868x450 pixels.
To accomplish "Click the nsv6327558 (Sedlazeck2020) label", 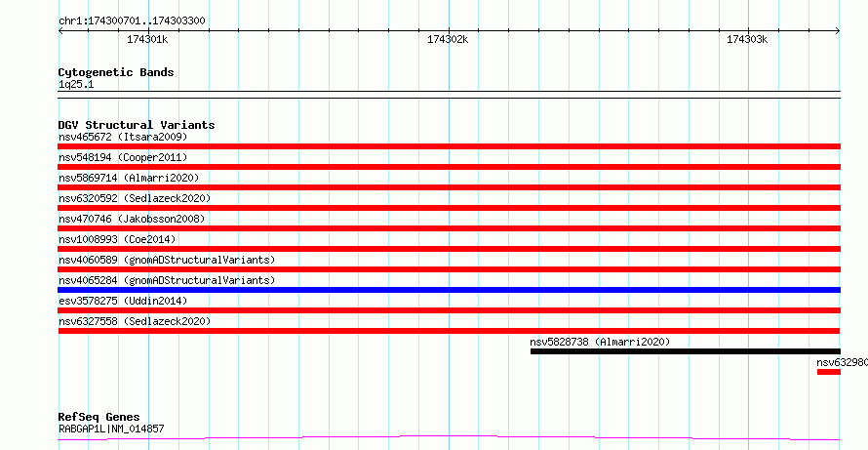I will click(x=135, y=321).
